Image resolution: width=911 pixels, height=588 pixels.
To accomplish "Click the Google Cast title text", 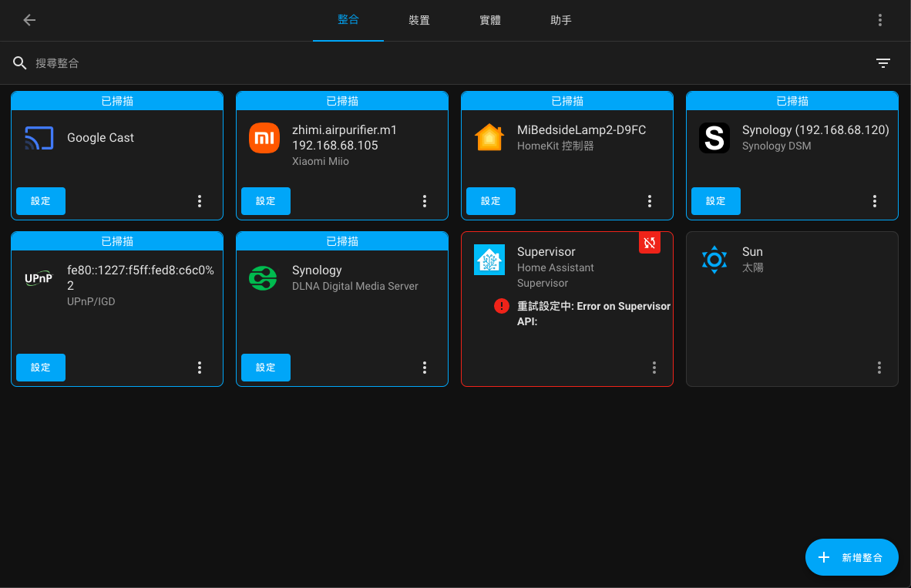I will click(x=100, y=138).
